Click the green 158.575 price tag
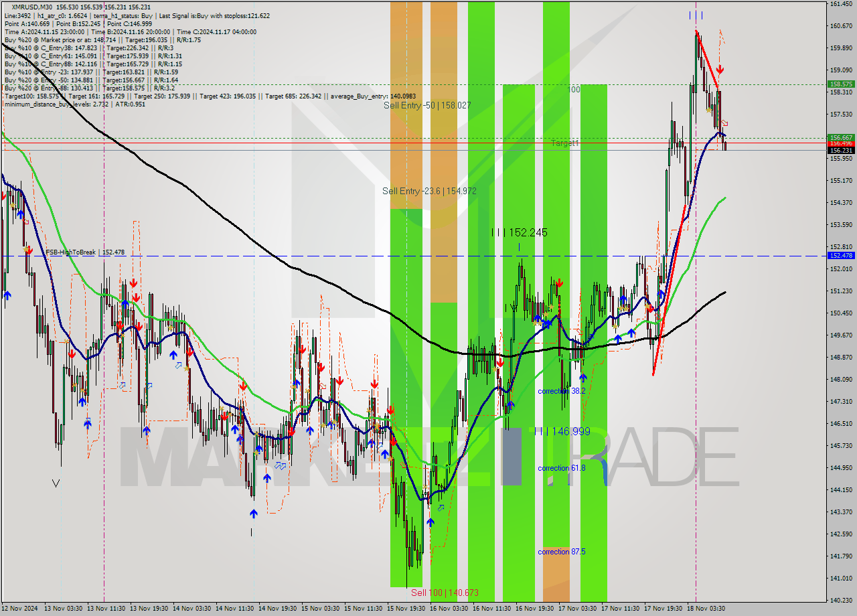Image resolution: width=857 pixels, height=616 pixels. (x=841, y=84)
